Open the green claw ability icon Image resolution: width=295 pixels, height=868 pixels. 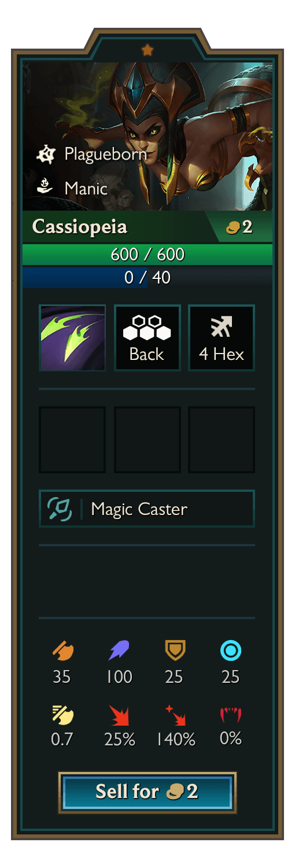click(72, 338)
